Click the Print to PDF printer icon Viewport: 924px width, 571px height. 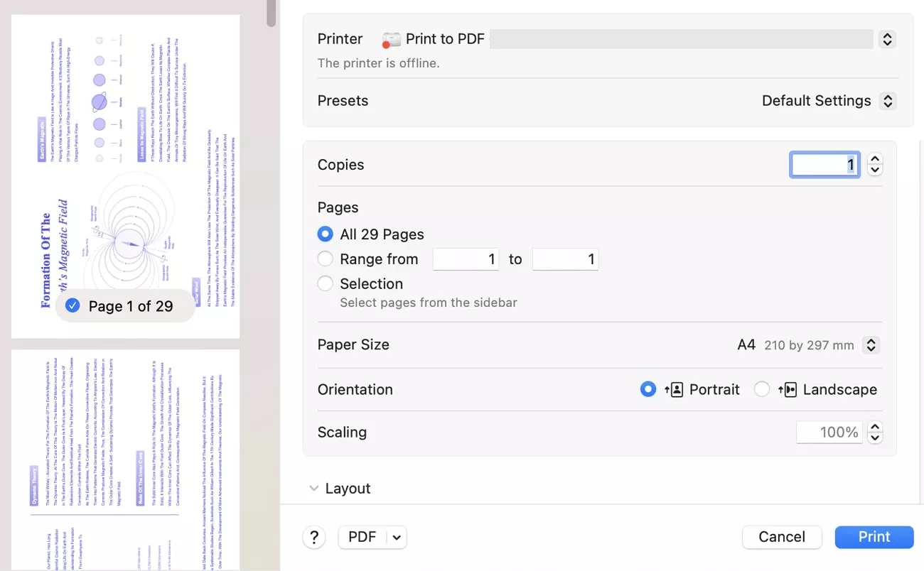tap(392, 39)
